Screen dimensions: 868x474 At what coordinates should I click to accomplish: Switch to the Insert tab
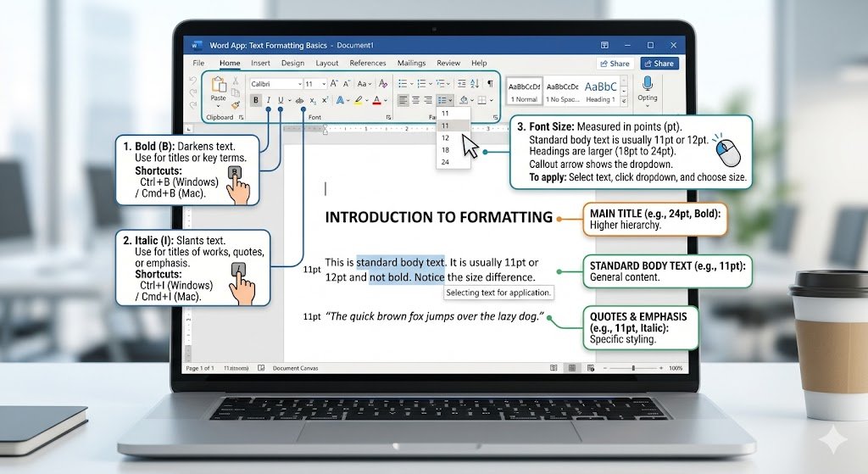(260, 63)
